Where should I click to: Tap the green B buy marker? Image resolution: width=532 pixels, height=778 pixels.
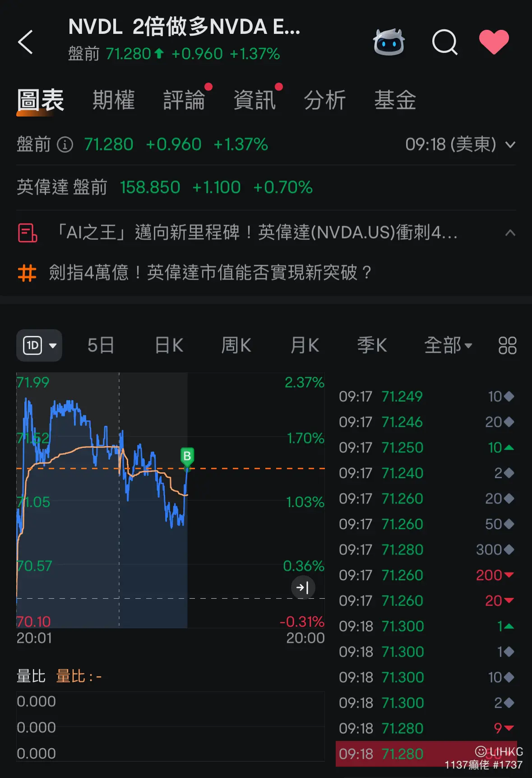pos(187,457)
